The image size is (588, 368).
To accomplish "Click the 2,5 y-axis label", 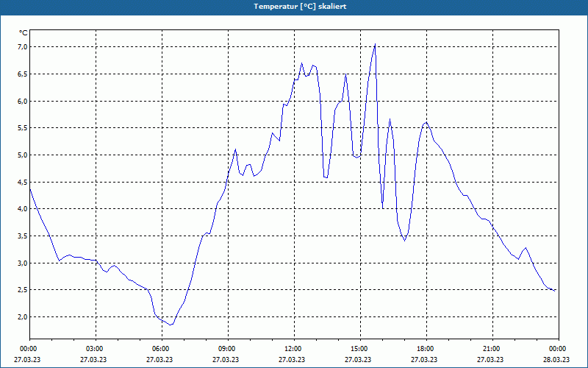I will click(x=23, y=290).
